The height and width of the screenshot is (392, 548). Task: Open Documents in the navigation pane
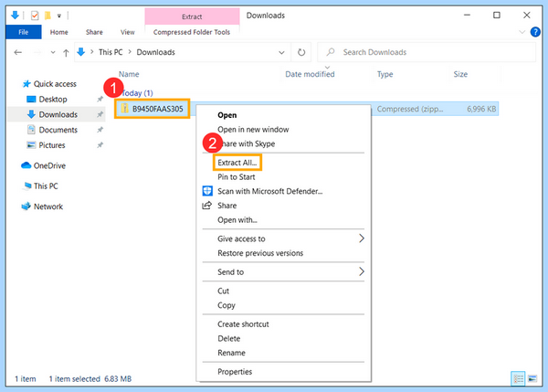click(x=58, y=130)
